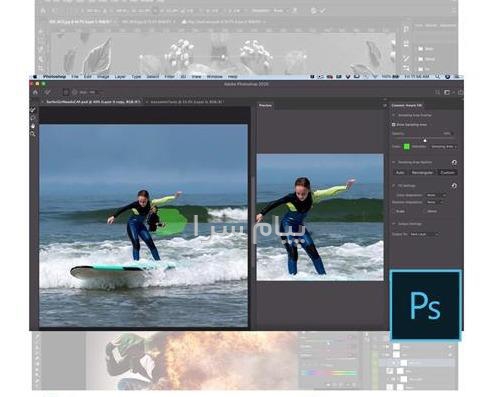Switch to the second document tab

tap(187, 102)
